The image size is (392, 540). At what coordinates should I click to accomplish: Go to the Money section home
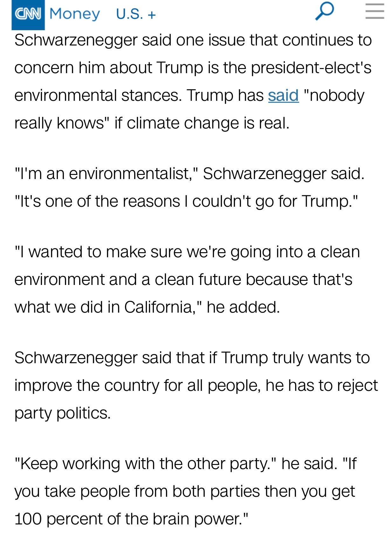coord(75,14)
